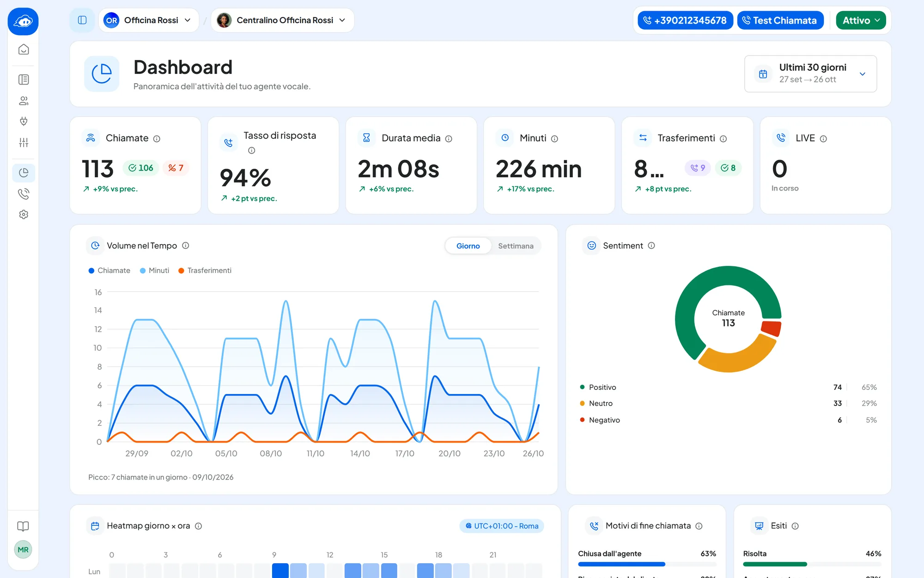Click the 7 missed calls badge
The image size is (924, 578).
tap(176, 168)
